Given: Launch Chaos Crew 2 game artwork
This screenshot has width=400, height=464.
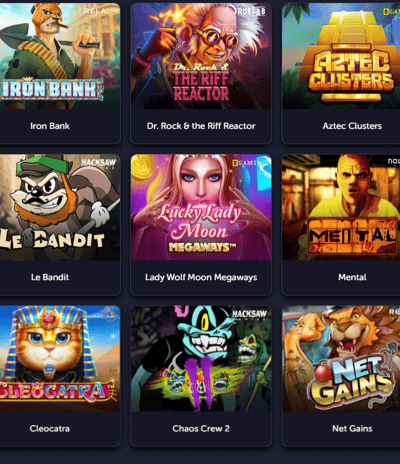Looking at the screenshot, I should pos(201,358).
